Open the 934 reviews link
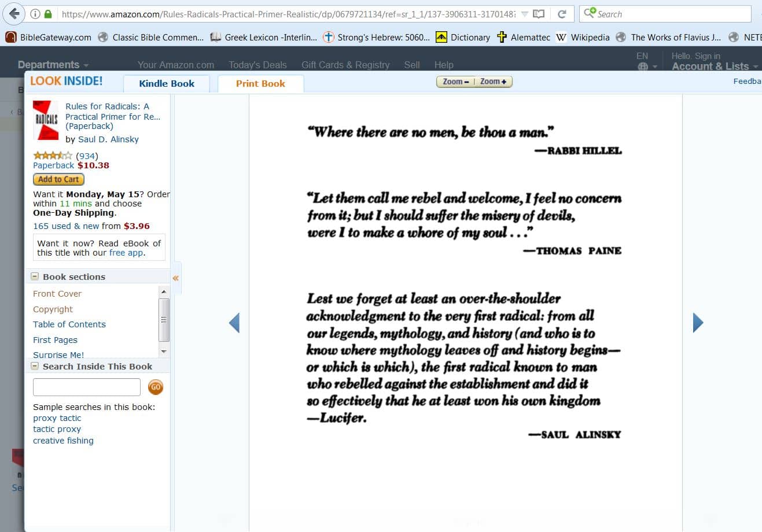This screenshot has width=762, height=532. click(x=87, y=156)
